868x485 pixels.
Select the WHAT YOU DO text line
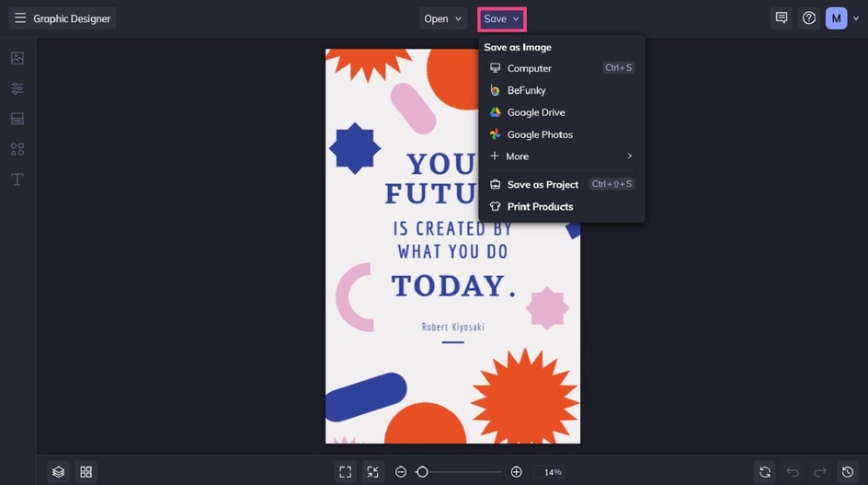(452, 251)
